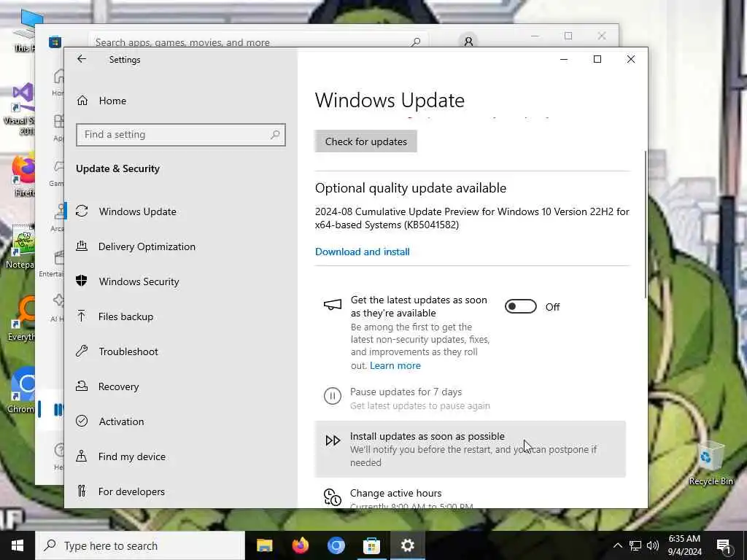The width and height of the screenshot is (747, 560).
Task: Open Files backup page
Action: (125, 316)
